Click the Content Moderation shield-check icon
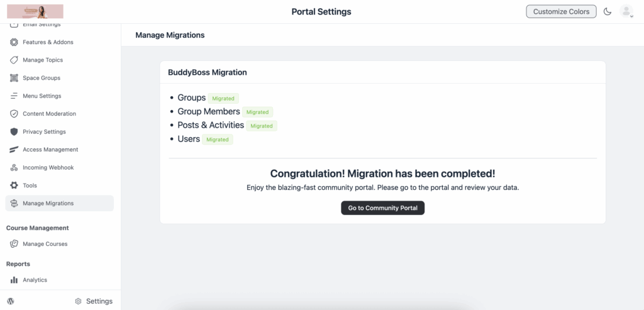The height and width of the screenshot is (310, 644). tap(14, 114)
